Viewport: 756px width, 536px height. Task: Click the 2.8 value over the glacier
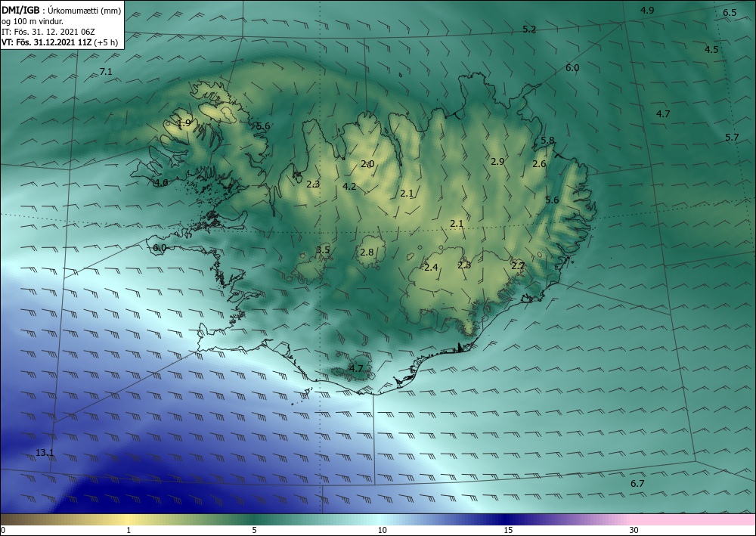point(367,252)
